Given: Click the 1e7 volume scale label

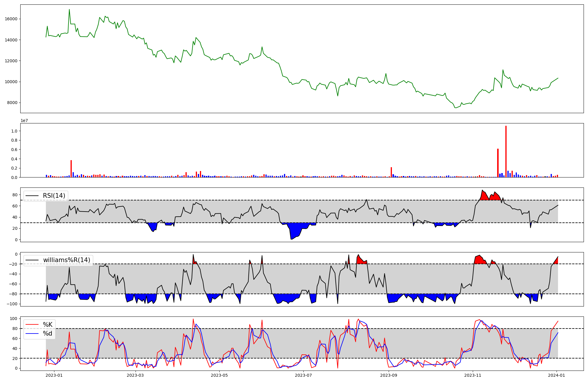Looking at the screenshot, I should (24, 121).
